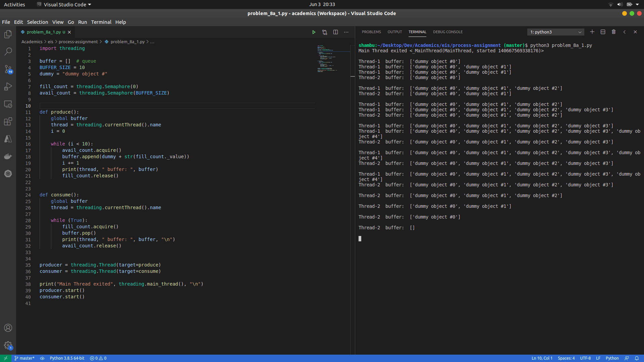Open the '1: python3' terminal selector dropdown
This screenshot has width=644, height=362.
[x=555, y=32]
